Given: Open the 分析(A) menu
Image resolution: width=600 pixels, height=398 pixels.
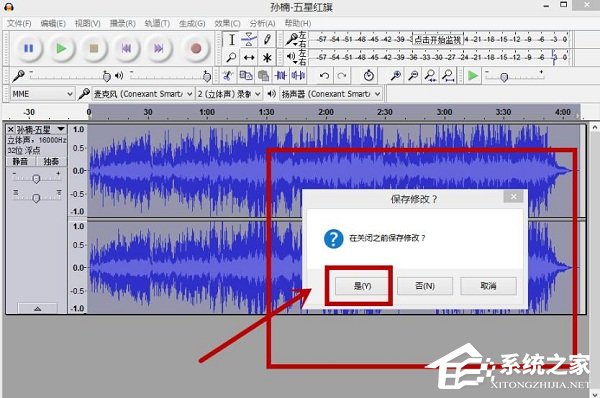Looking at the screenshot, I should (262, 23).
